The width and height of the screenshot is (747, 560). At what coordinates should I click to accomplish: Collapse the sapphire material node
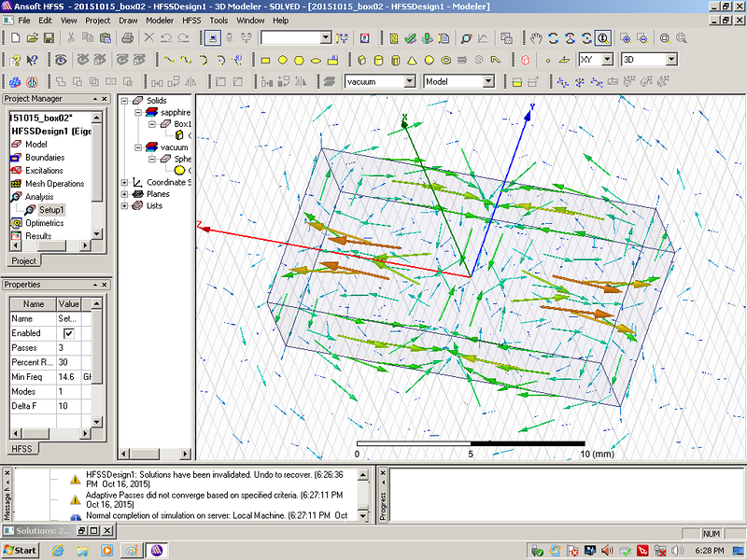click(138, 112)
